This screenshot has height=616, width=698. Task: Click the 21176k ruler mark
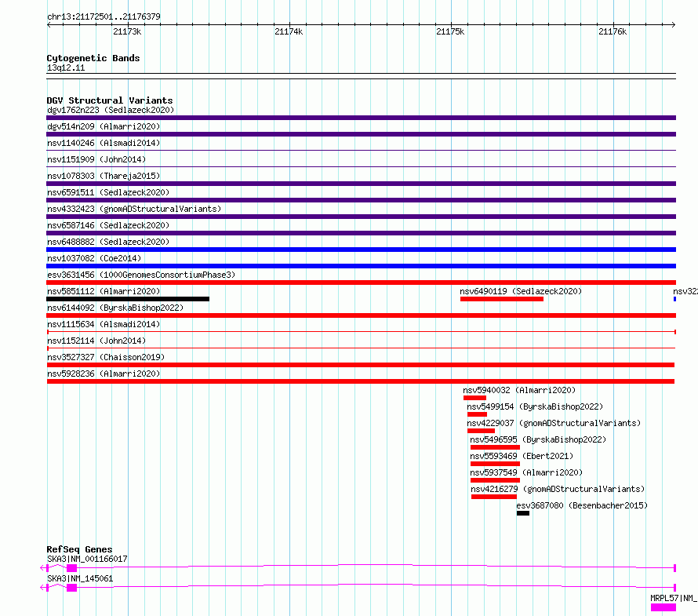[613, 31]
